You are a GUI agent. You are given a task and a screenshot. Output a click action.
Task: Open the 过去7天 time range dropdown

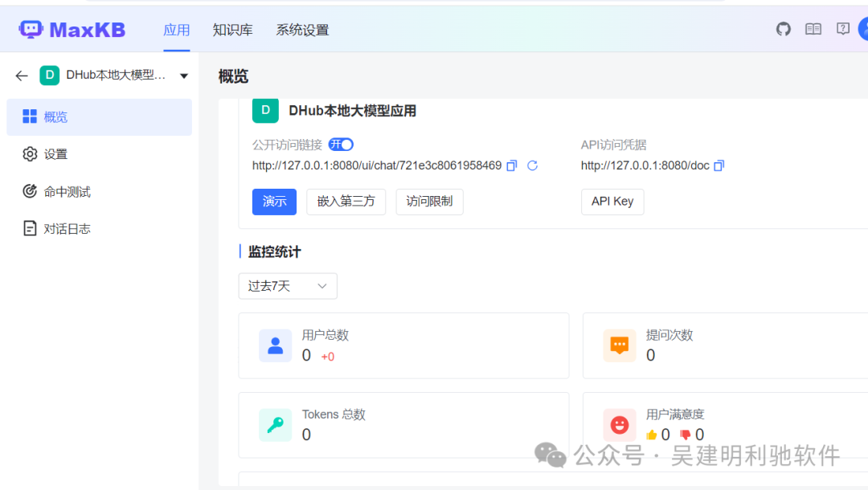[x=288, y=286]
